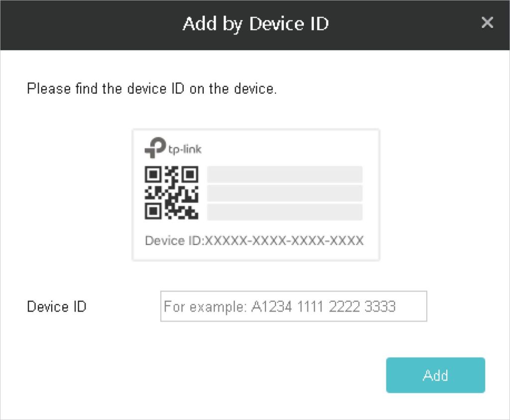
Task: Select the QR code graphic
Action: tap(170, 193)
